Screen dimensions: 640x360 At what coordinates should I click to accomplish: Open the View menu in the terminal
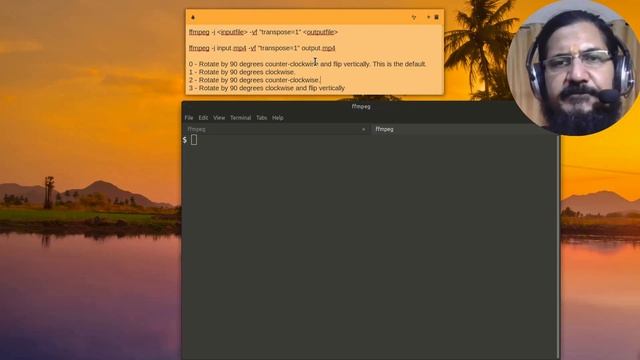[x=219, y=118]
